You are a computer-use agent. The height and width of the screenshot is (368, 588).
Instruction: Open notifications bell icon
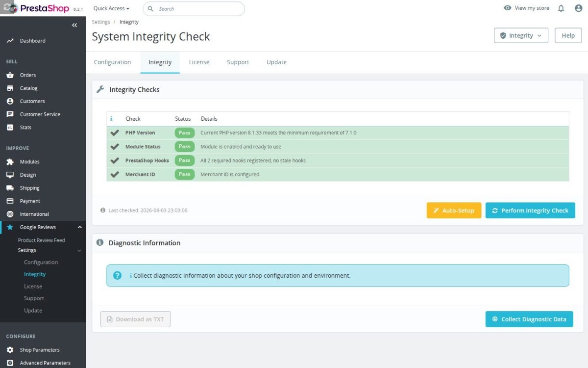click(x=561, y=8)
